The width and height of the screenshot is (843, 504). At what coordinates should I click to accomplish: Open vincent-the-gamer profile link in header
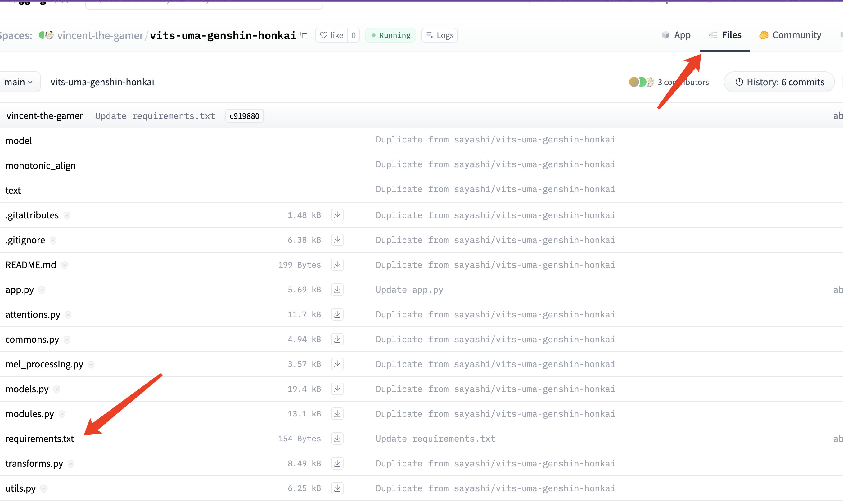pyautogui.click(x=100, y=35)
